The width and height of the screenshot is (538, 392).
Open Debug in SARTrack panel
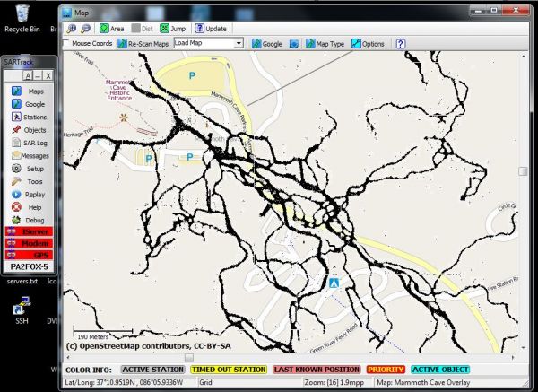click(29, 220)
